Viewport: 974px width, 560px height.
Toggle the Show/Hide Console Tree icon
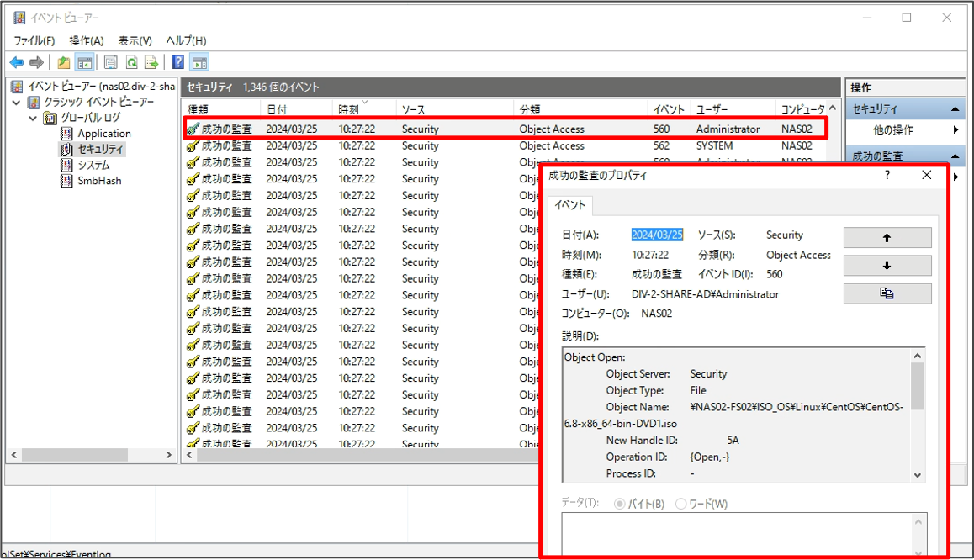click(84, 62)
